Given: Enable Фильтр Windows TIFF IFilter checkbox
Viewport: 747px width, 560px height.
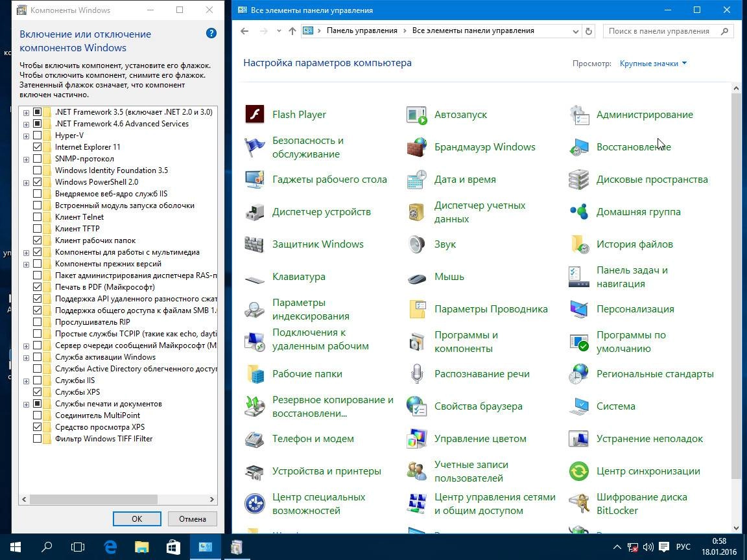Looking at the screenshot, I should pyautogui.click(x=37, y=439).
